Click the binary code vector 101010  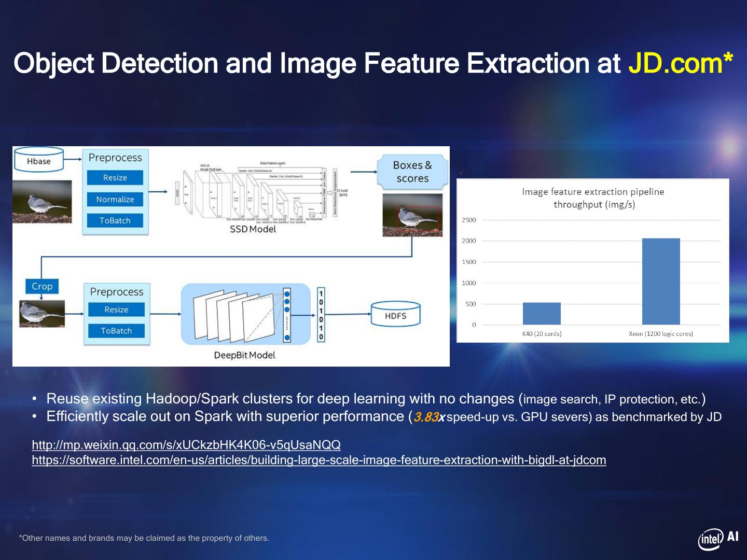pos(321,315)
